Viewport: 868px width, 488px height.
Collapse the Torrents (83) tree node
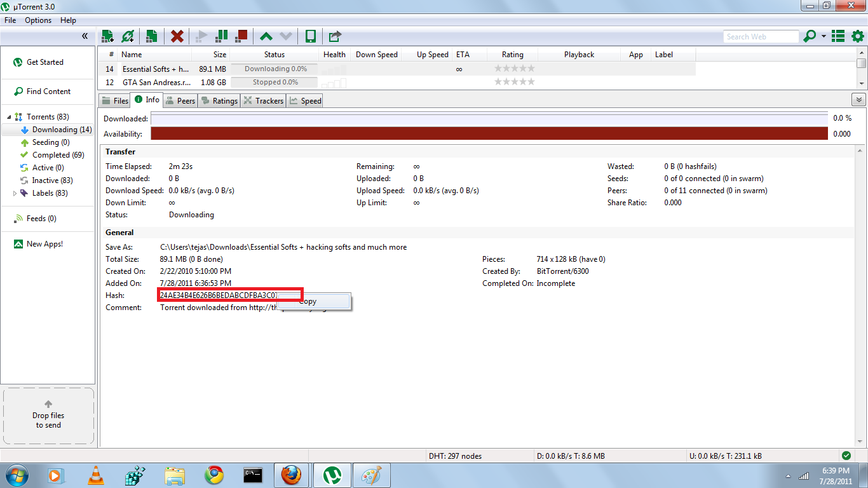click(9, 117)
